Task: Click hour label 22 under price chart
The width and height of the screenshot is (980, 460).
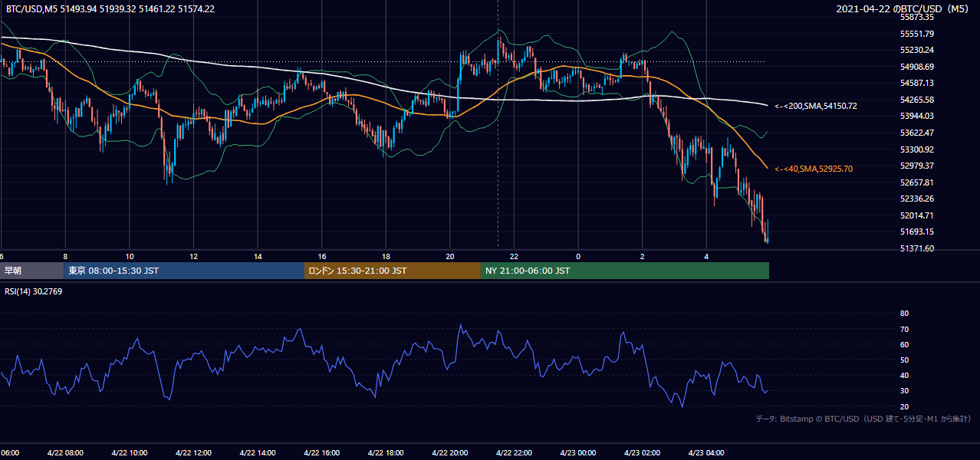Action: click(x=515, y=256)
